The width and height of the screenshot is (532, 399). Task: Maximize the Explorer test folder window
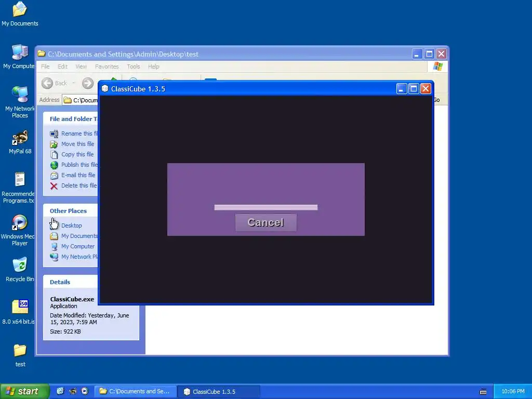pyautogui.click(x=429, y=54)
